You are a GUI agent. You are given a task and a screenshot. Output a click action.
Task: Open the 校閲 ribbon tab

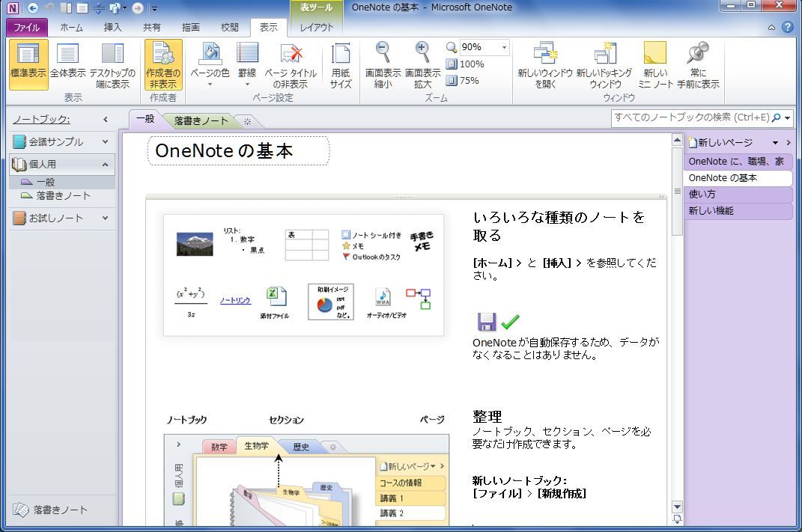pyautogui.click(x=230, y=27)
